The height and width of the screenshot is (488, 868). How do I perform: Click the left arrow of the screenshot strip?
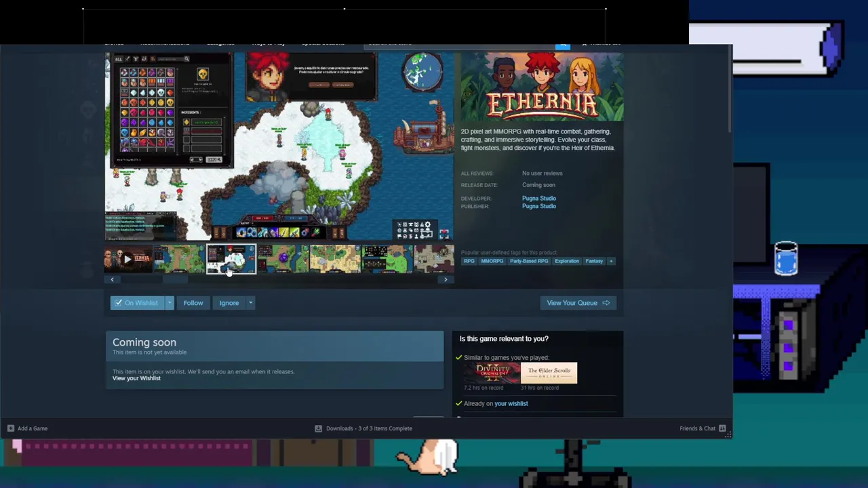(x=112, y=279)
